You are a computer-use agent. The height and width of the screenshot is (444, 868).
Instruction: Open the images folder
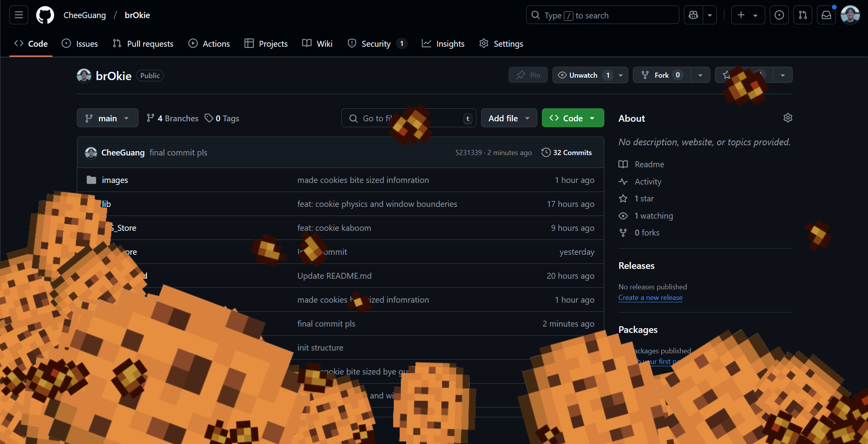coord(115,180)
